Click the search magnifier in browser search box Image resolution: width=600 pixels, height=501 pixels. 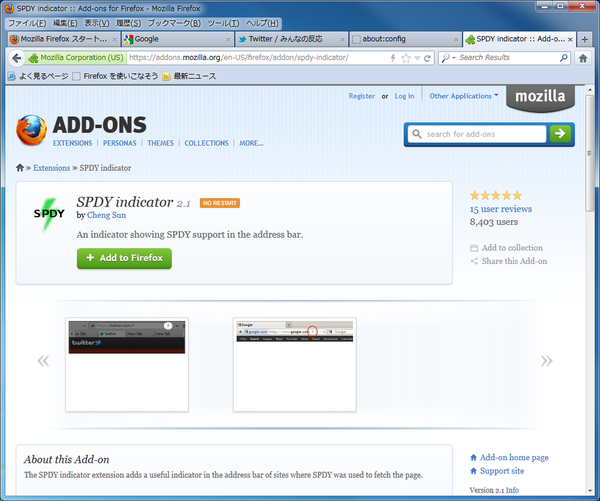point(563,58)
